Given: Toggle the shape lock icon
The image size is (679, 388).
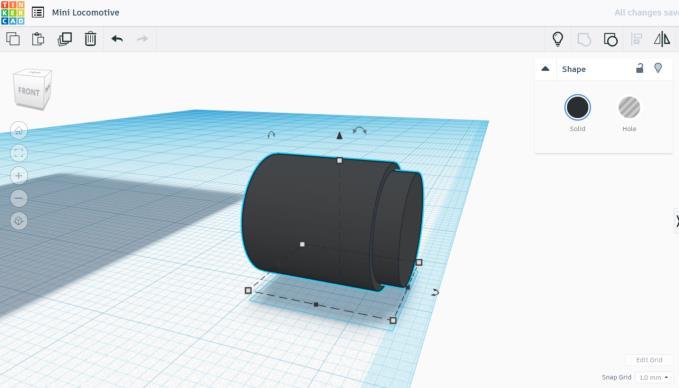Looking at the screenshot, I should pos(640,68).
